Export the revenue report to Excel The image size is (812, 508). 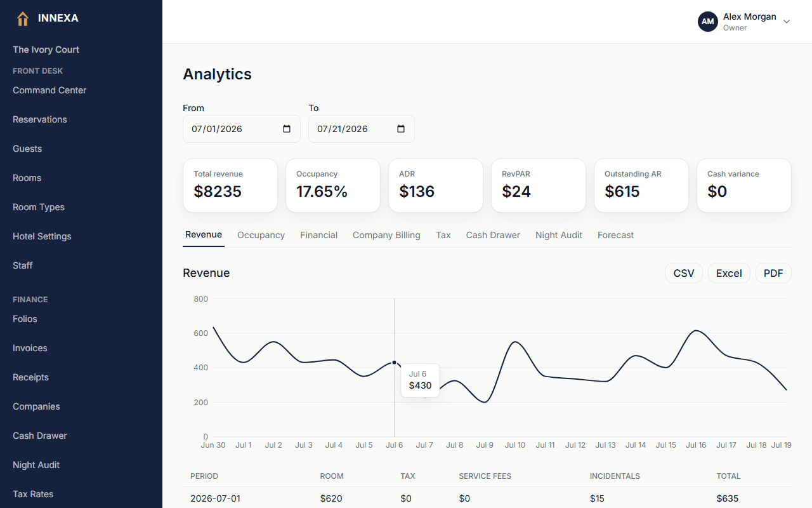click(x=729, y=273)
